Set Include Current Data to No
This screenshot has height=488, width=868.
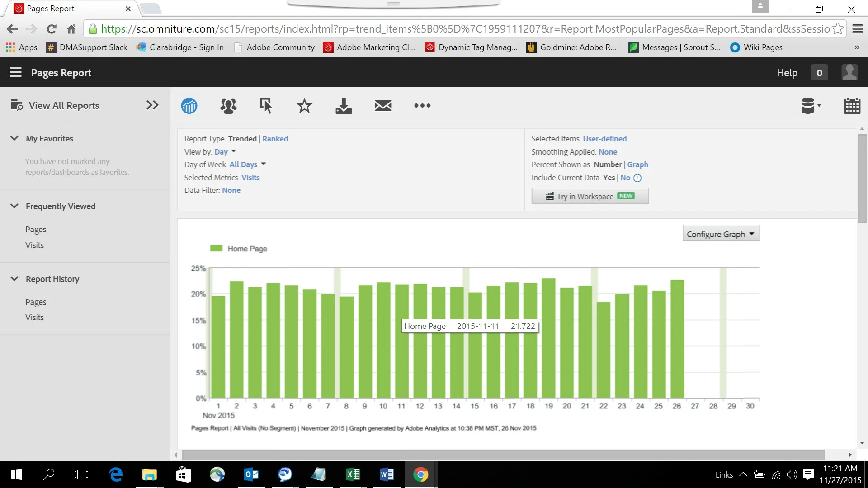[x=625, y=178]
